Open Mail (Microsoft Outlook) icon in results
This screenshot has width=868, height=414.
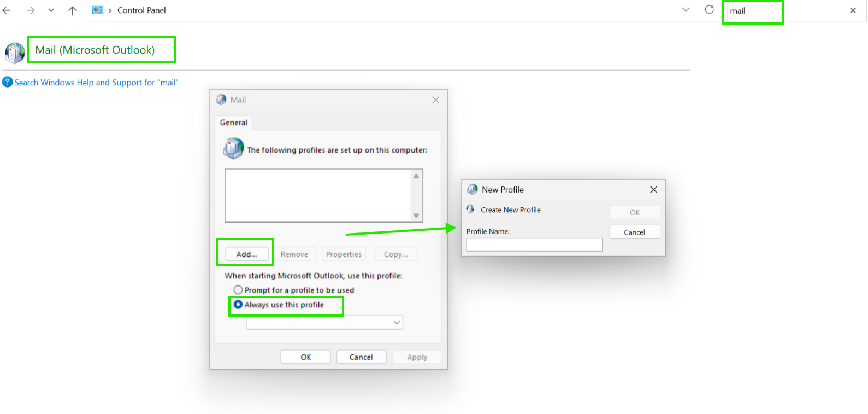(x=15, y=53)
